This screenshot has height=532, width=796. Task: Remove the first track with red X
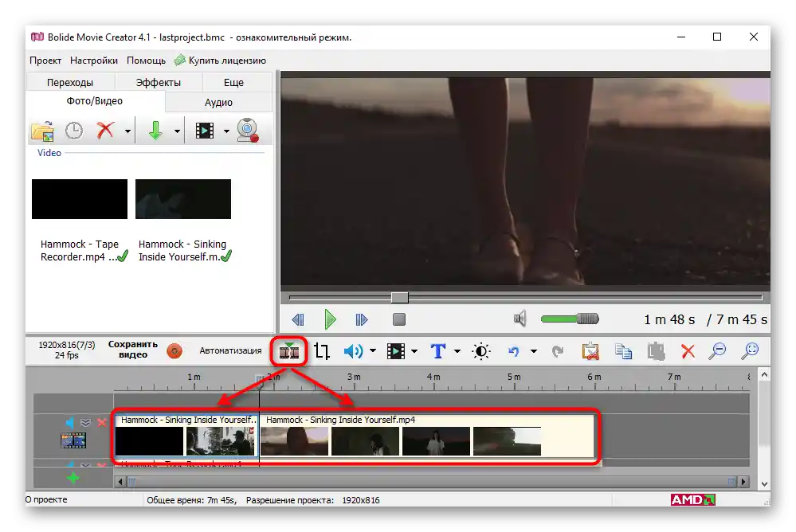pyautogui.click(x=102, y=422)
